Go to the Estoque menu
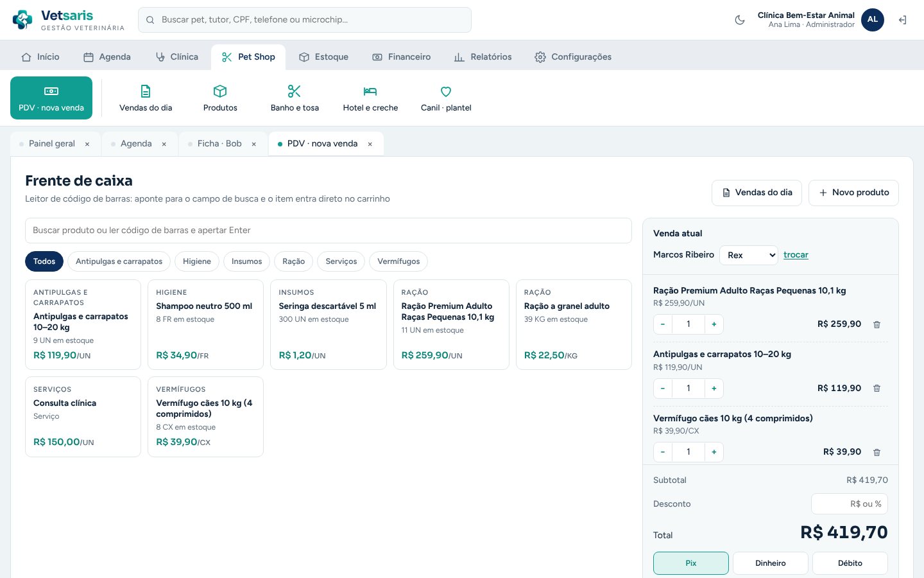The height and width of the screenshot is (578, 924). click(323, 57)
